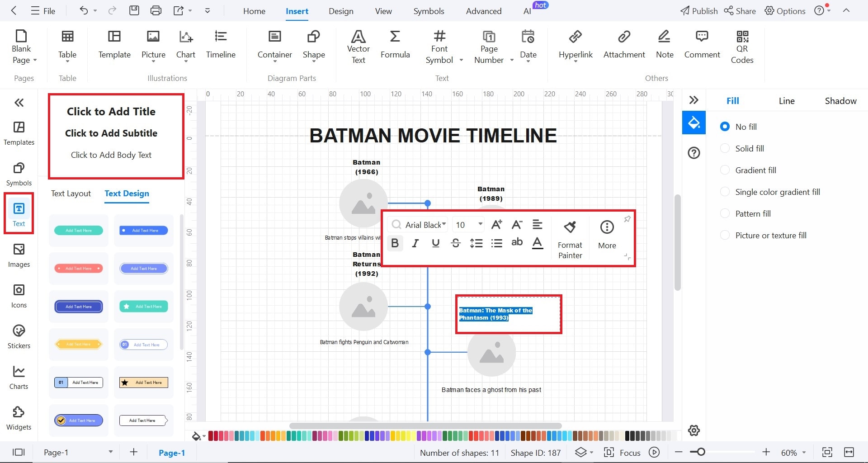The width and height of the screenshot is (868, 463).
Task: Click the Undo arrow icon
Action: click(x=84, y=10)
